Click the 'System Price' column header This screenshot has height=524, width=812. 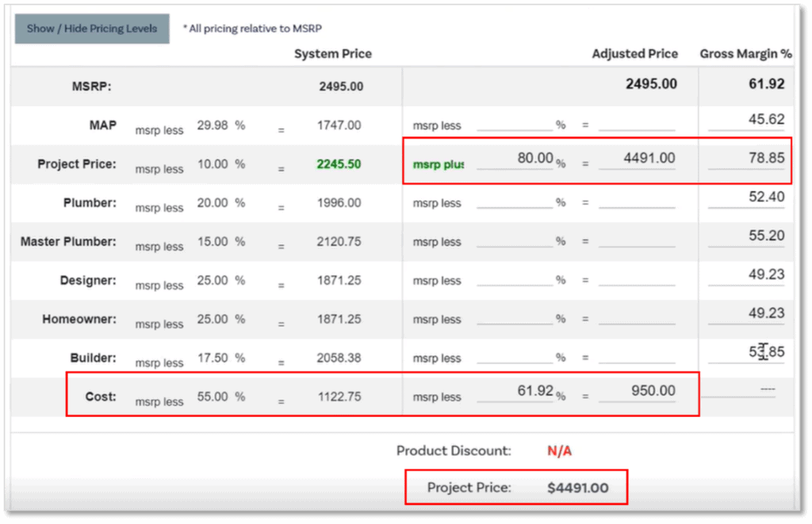333,54
